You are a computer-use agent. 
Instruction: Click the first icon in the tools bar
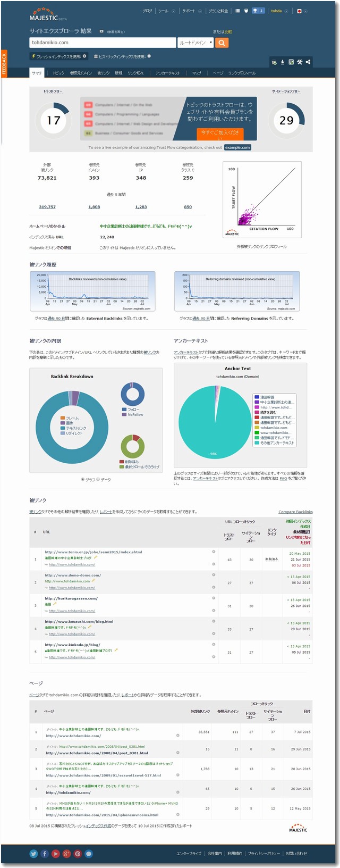click(x=274, y=62)
